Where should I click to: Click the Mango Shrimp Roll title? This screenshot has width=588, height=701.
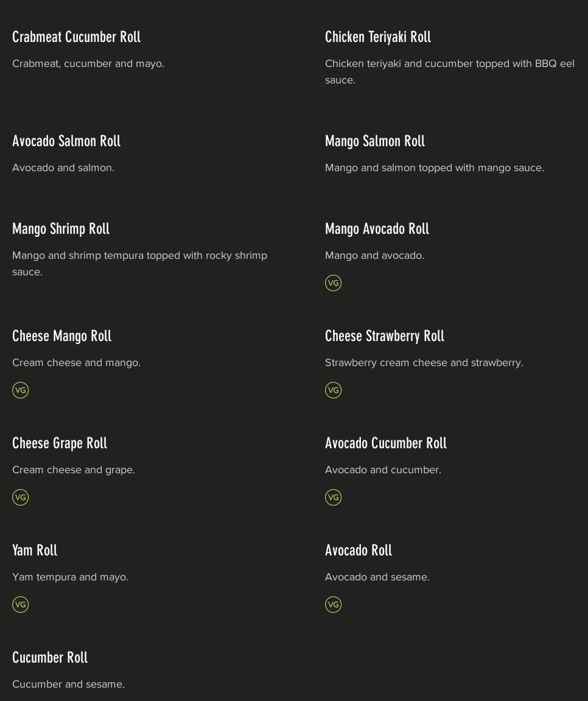(x=61, y=229)
